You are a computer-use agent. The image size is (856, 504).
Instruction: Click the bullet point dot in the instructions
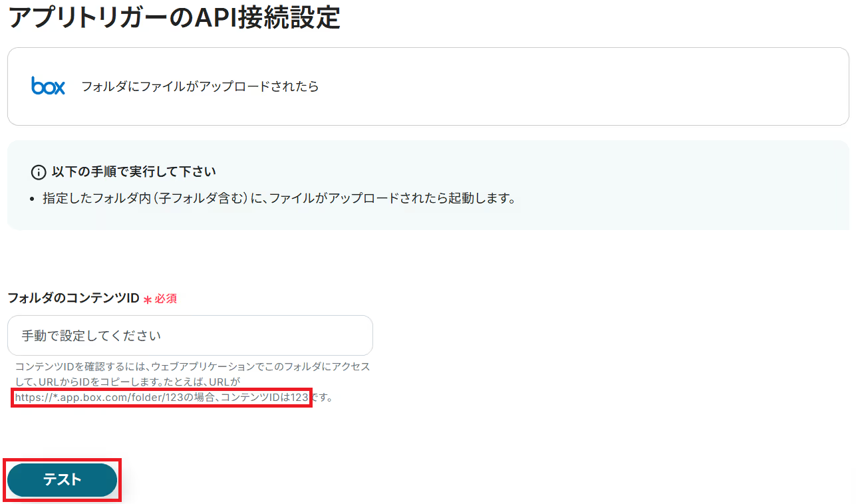pyautogui.click(x=33, y=199)
